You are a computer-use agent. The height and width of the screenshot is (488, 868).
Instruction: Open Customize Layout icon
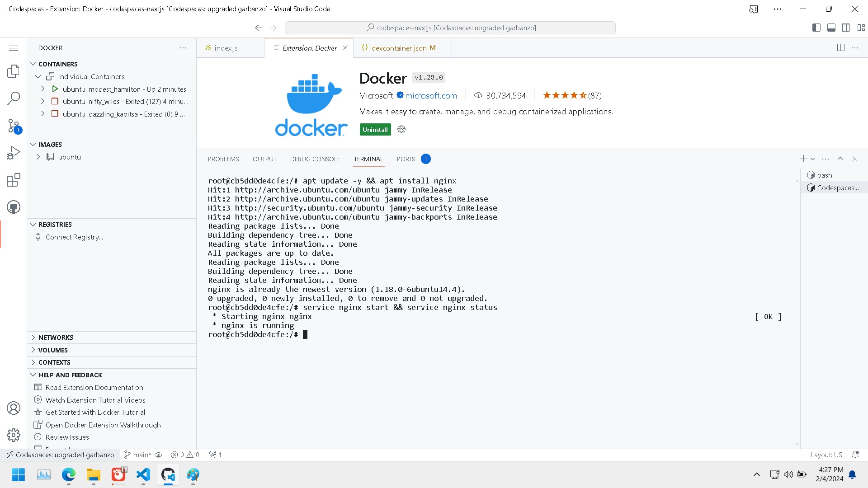(861, 28)
